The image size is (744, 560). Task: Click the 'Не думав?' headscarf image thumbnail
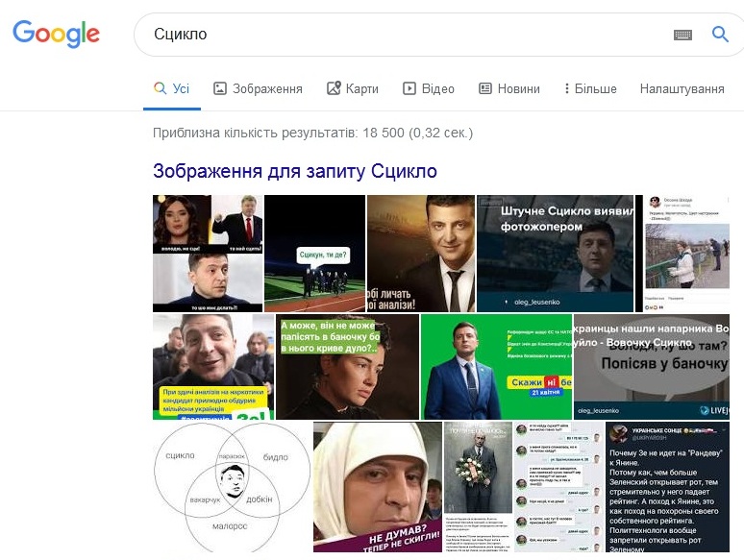pos(377,486)
